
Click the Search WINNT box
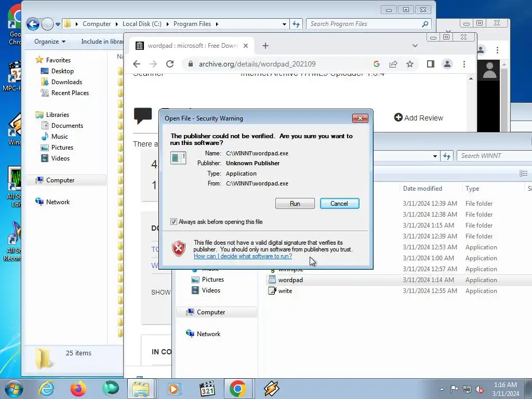[x=495, y=156]
